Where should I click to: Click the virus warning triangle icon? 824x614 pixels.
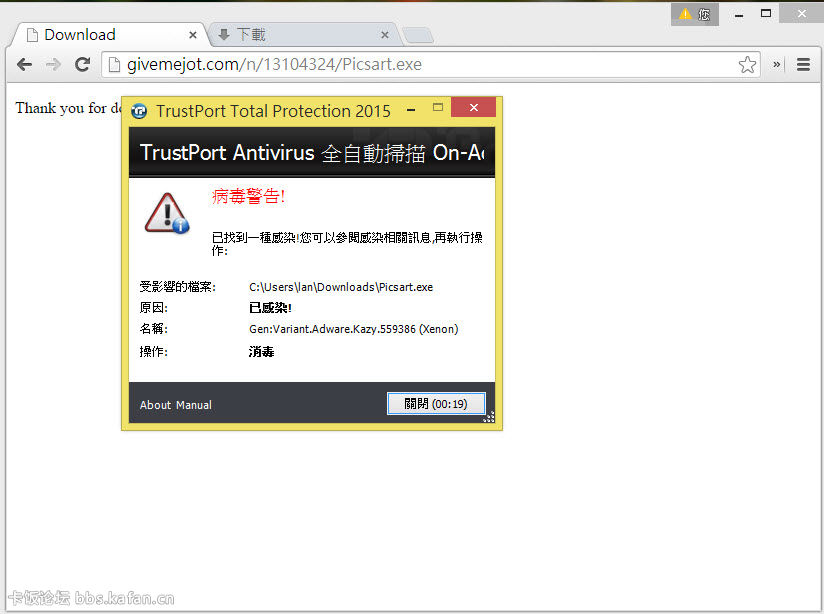[x=166, y=211]
